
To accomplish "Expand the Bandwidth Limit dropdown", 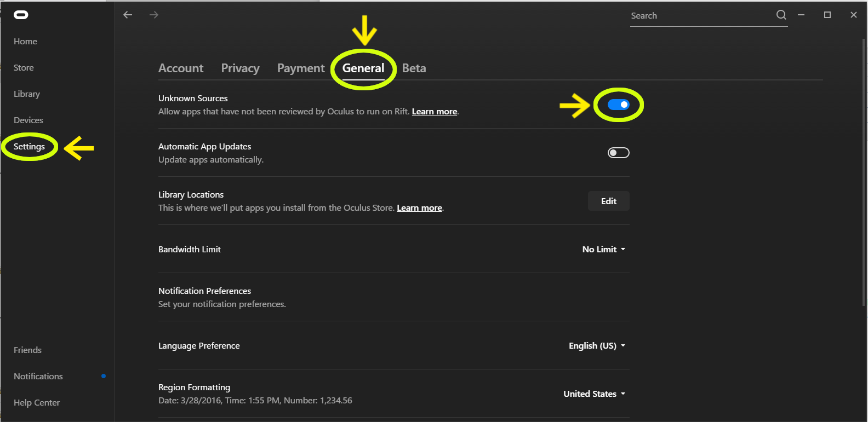I will point(603,249).
